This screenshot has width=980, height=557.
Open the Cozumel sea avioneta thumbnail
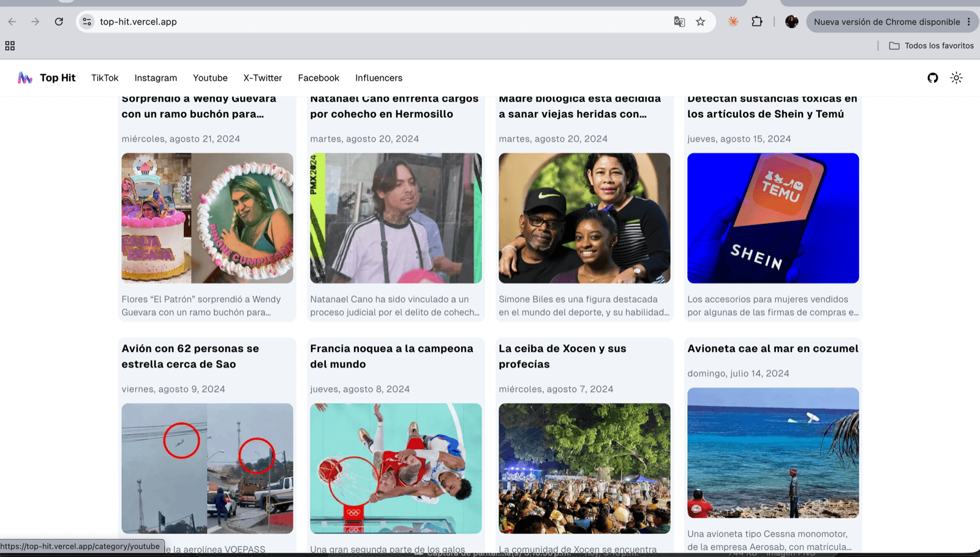[x=773, y=453]
